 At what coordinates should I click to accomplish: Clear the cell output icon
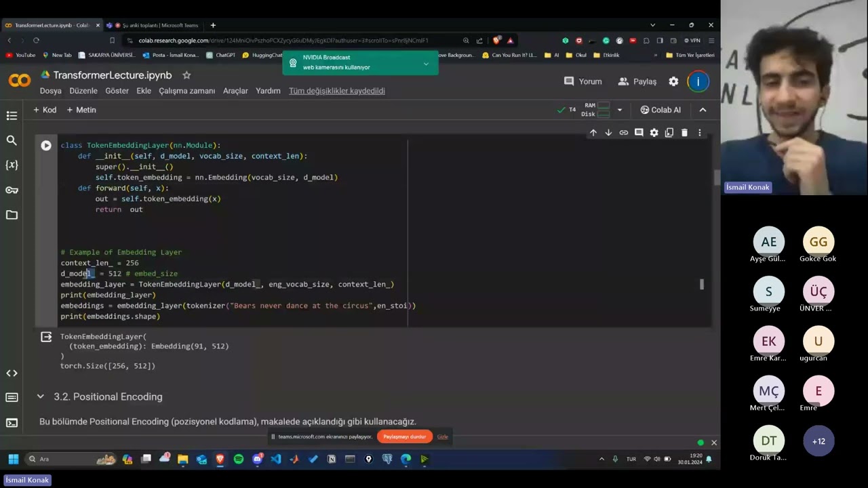[x=46, y=337]
